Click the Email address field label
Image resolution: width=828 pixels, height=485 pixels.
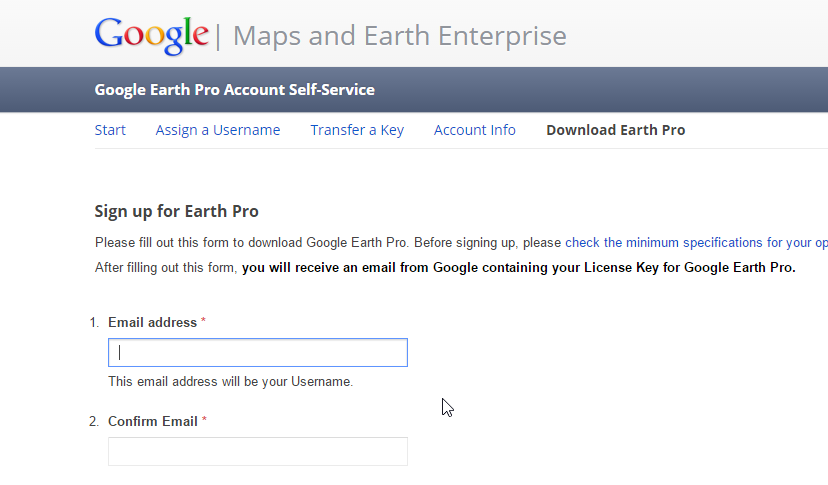tap(152, 322)
